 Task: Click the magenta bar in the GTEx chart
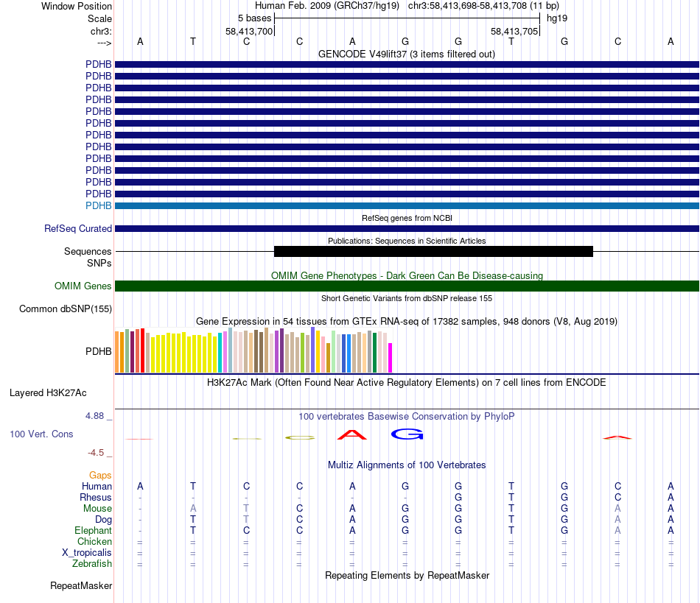tap(391, 358)
